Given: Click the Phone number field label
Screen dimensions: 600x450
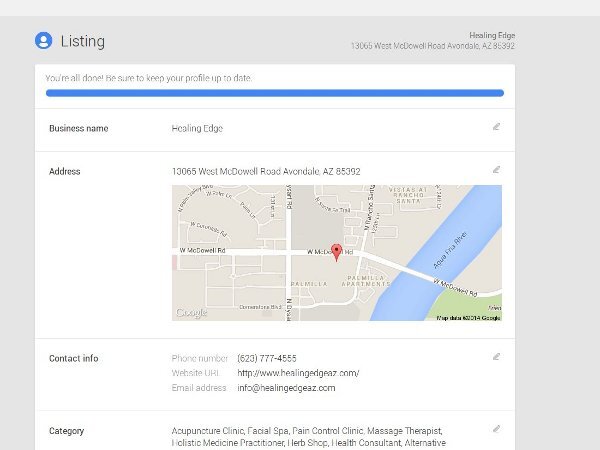Looking at the screenshot, I should (199, 359).
